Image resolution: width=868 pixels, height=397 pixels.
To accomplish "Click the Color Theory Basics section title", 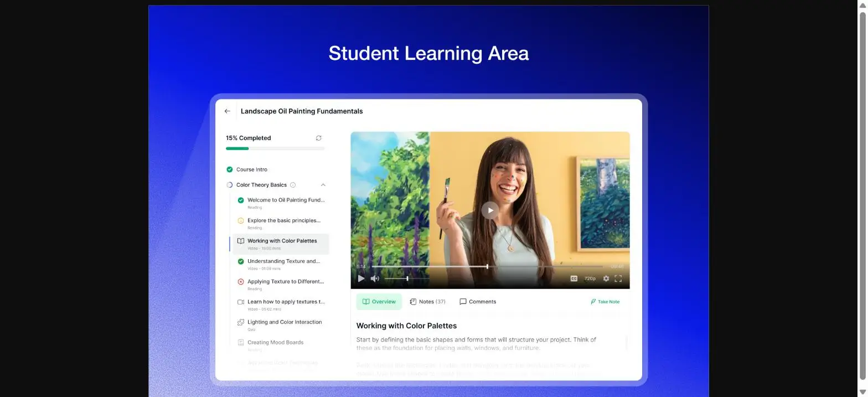I will coord(261,185).
